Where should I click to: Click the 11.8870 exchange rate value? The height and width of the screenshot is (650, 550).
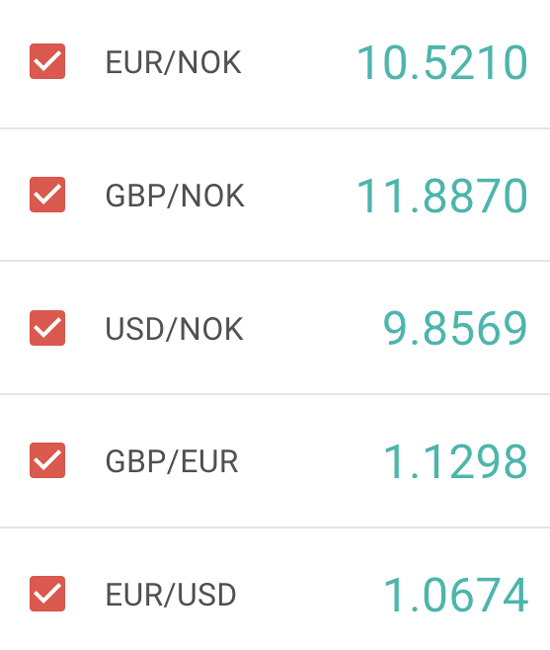point(442,196)
